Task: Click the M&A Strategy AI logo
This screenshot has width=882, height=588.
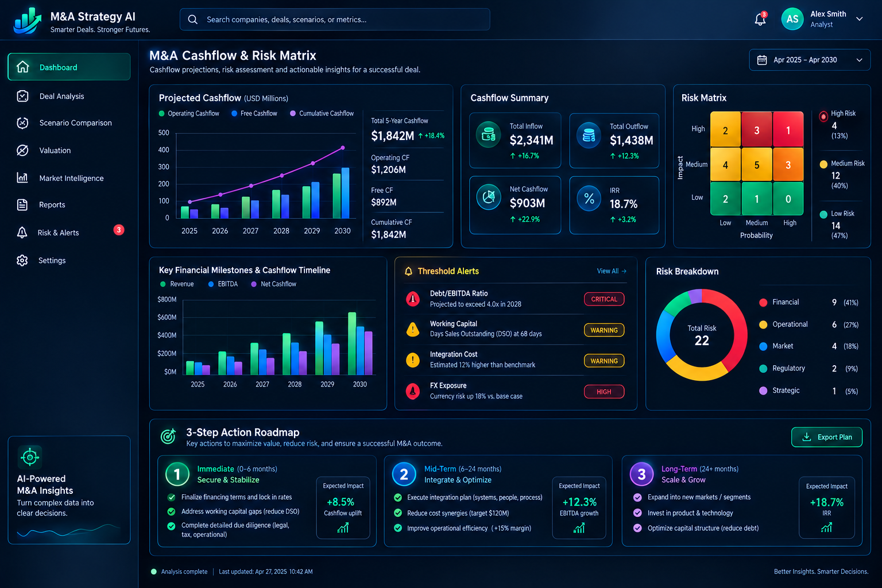Action: (28, 21)
